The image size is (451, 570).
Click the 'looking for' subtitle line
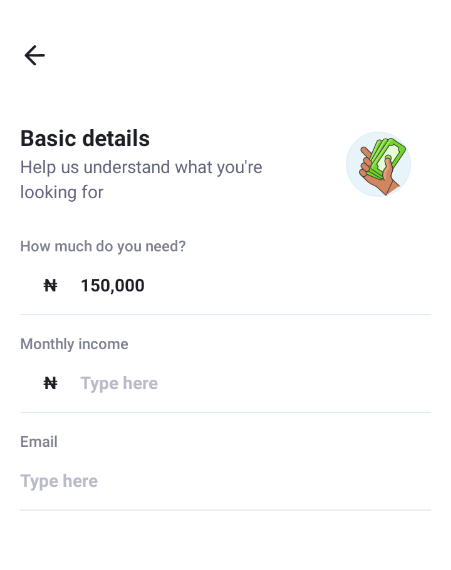pyautogui.click(x=62, y=192)
